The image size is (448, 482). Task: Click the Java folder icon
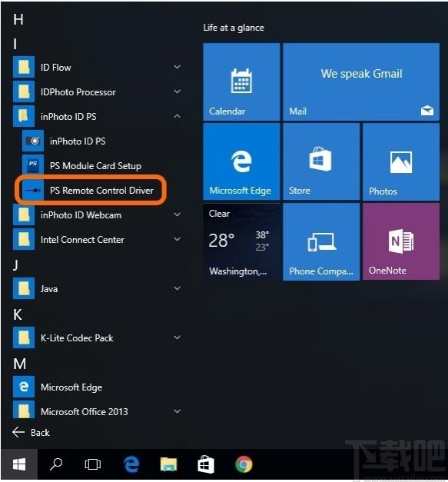tap(24, 288)
